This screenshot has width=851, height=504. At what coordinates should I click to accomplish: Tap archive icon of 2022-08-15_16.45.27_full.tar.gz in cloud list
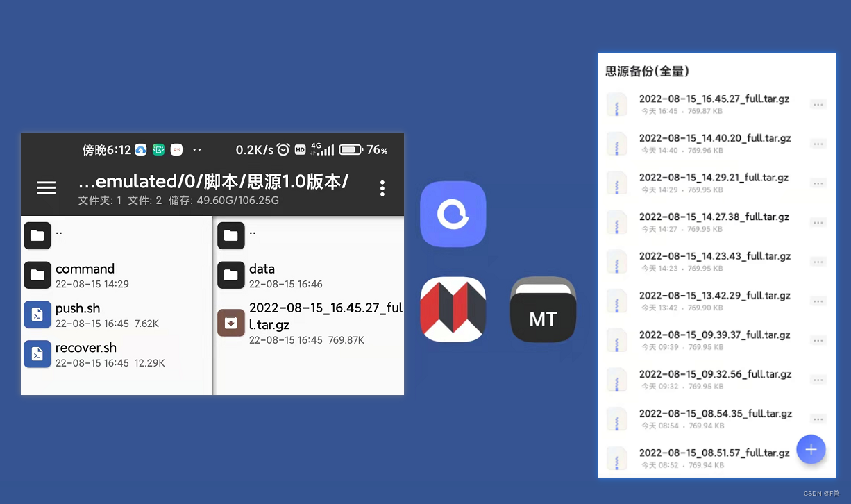click(x=616, y=104)
